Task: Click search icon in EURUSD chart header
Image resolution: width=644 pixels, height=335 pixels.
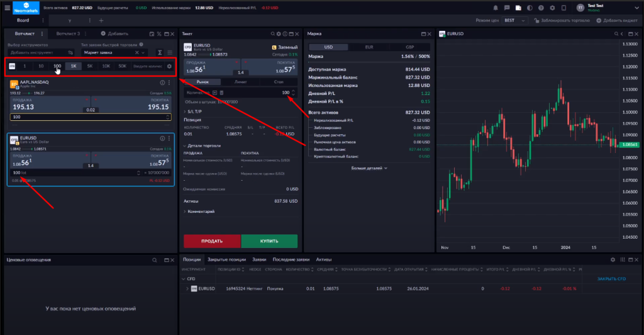Action: pyautogui.click(x=616, y=34)
